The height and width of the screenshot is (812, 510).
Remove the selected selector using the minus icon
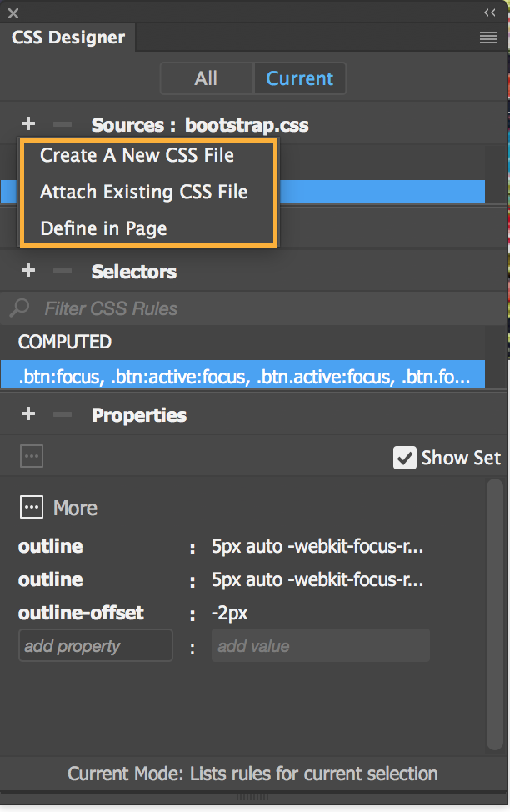click(x=61, y=271)
